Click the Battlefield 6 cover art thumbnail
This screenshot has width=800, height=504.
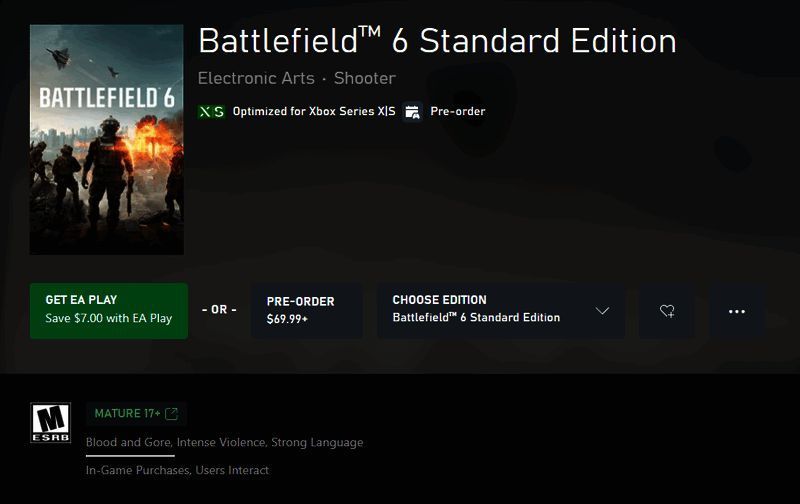[x=107, y=140]
